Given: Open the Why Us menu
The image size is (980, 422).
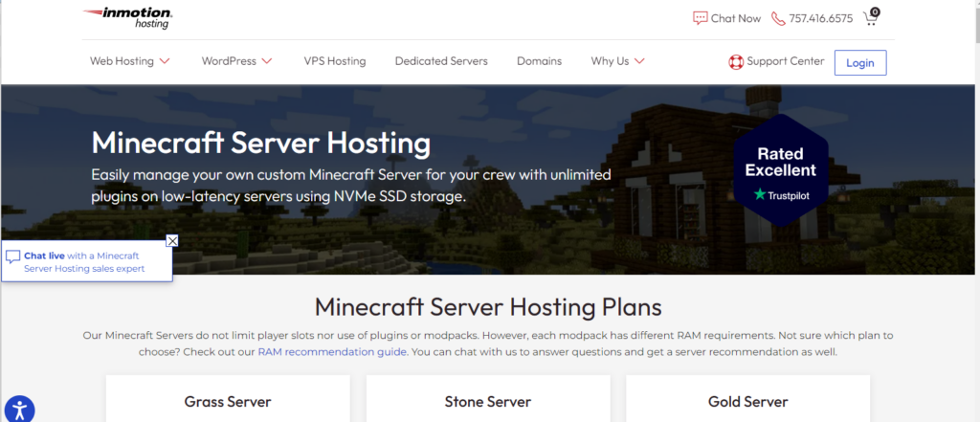Looking at the screenshot, I should pos(610,61).
